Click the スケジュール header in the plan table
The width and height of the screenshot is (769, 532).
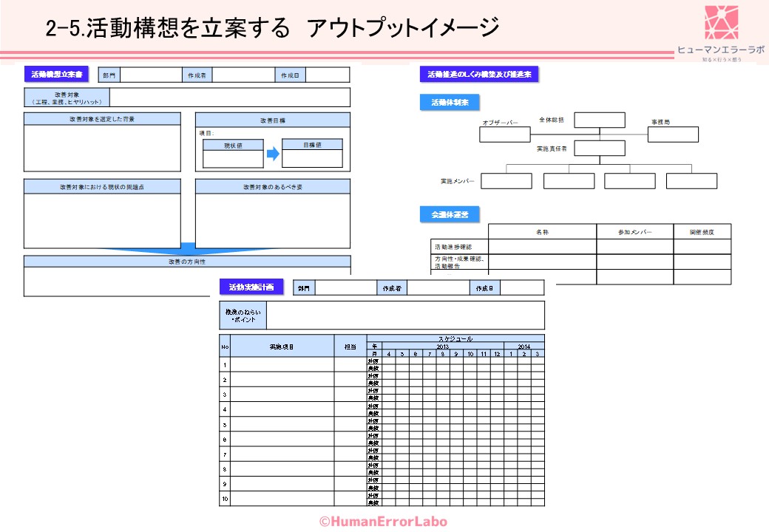coord(455,338)
